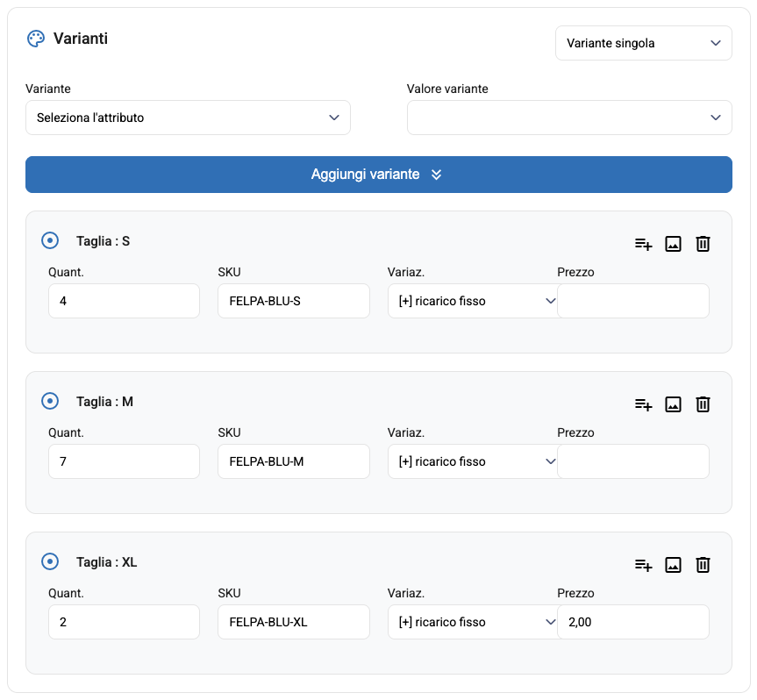Viewport: 757px width, 700px height.
Task: Focus the Quant. field for Taglia M
Action: [124, 461]
